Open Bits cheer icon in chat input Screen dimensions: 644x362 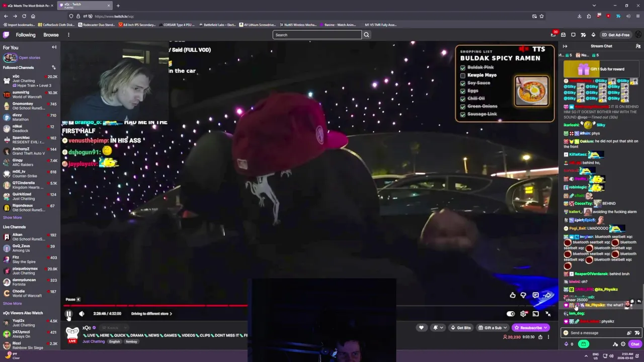[x=629, y=333]
